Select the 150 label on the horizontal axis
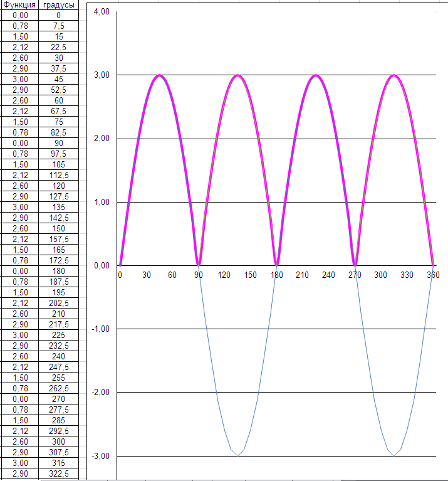The height and width of the screenshot is (481, 448). point(250,275)
